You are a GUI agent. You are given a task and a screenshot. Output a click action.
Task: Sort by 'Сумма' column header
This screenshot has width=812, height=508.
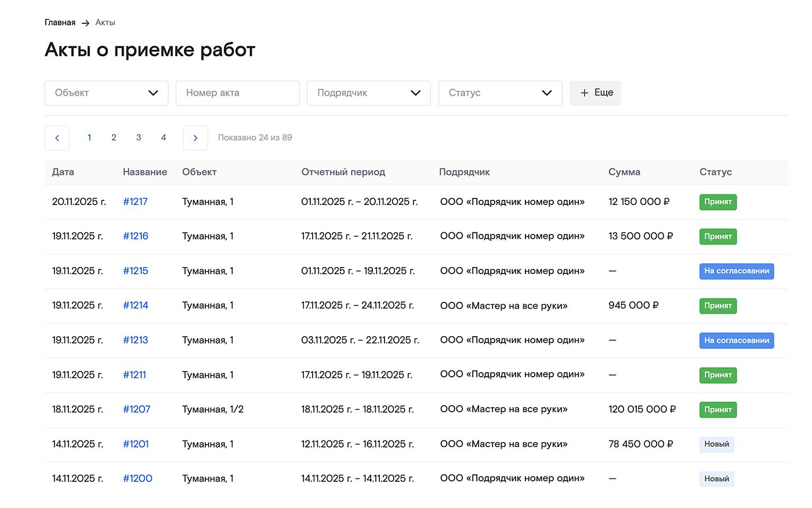[624, 172]
